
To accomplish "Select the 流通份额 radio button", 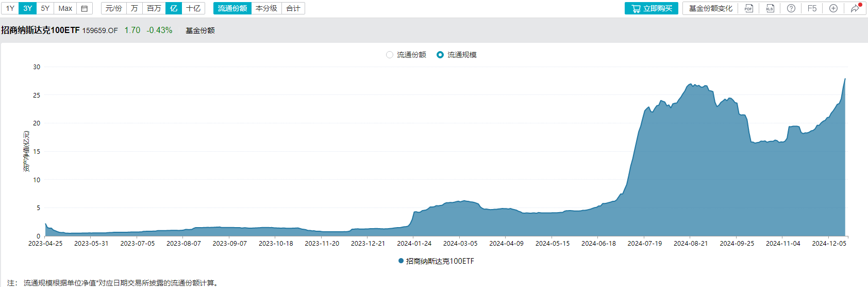I will point(390,55).
